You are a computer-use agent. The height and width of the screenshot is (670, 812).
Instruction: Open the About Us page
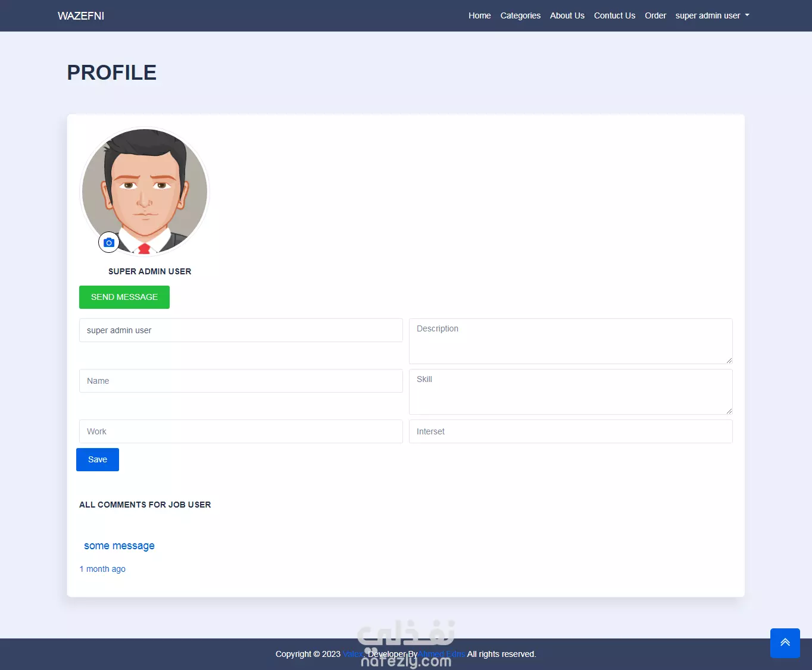click(567, 15)
